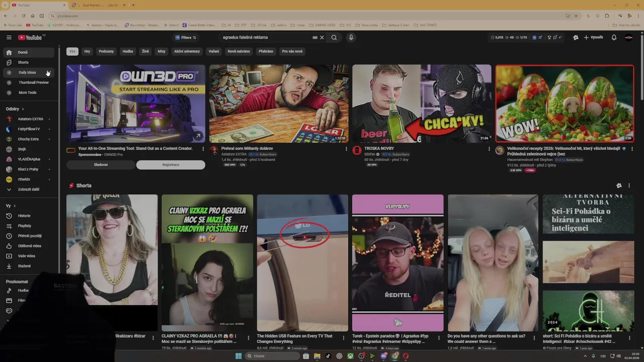Viewport: 644px width, 362px height.
Task: Open Playlisty in the sidebar
Action: 29,226
